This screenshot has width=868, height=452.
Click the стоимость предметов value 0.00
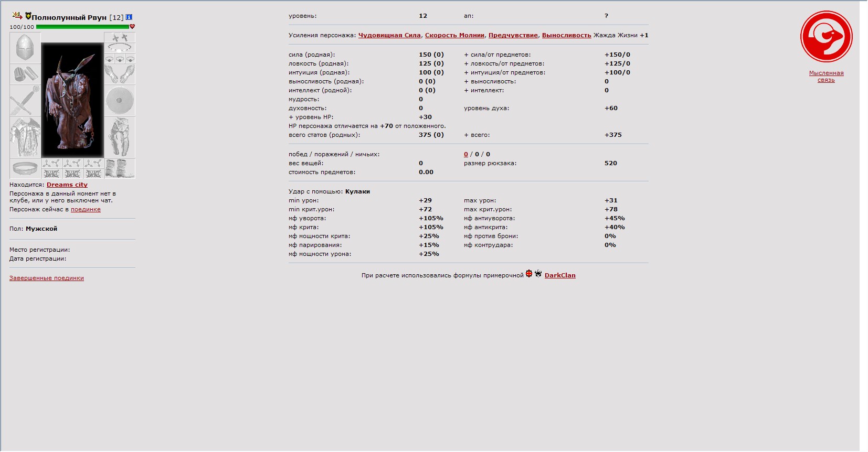pyautogui.click(x=426, y=172)
